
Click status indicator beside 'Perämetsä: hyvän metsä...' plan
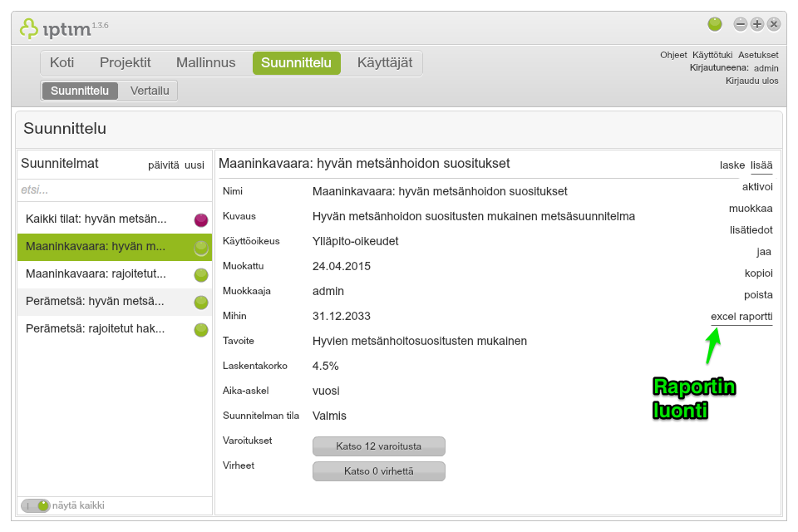[200, 302]
